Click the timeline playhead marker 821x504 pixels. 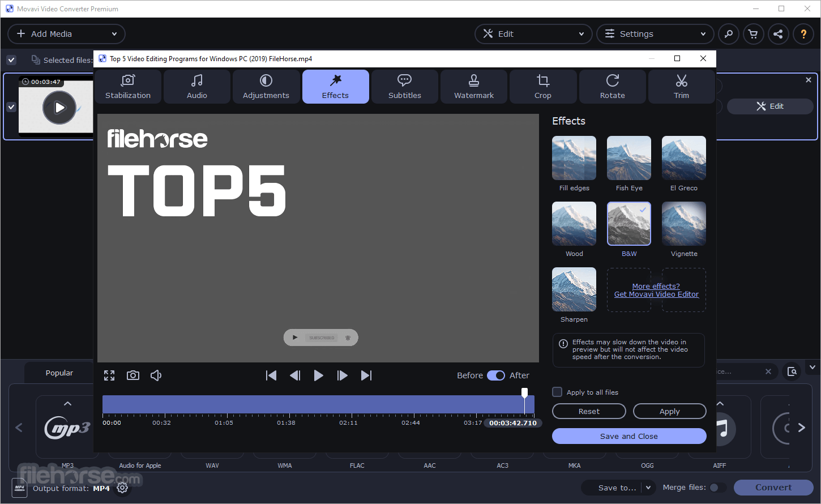[525, 392]
